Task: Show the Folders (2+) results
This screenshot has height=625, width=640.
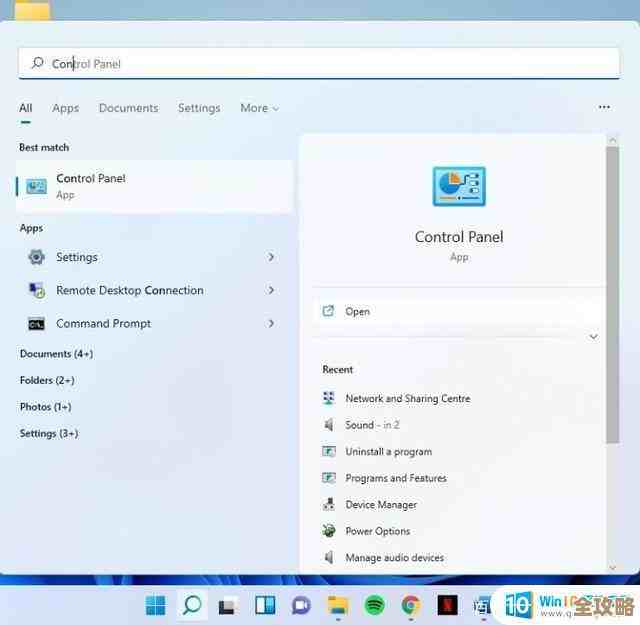Action: 47,380
